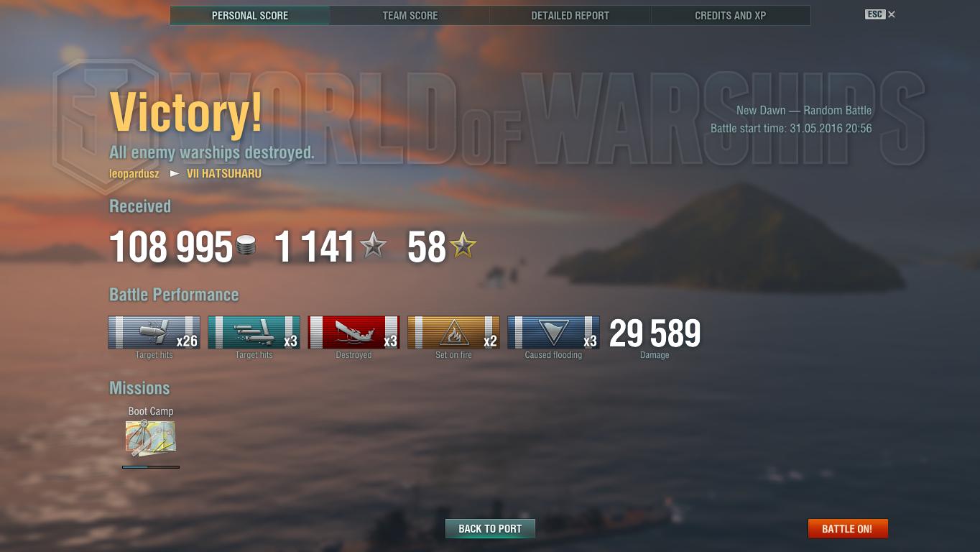Click the gold free XP star icon
The image size is (980, 552).
tap(463, 247)
